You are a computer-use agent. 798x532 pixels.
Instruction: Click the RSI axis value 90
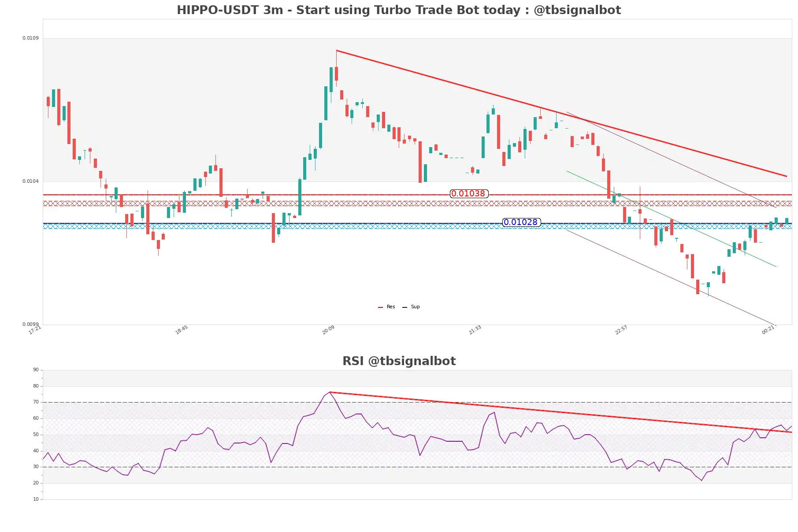click(x=36, y=370)
